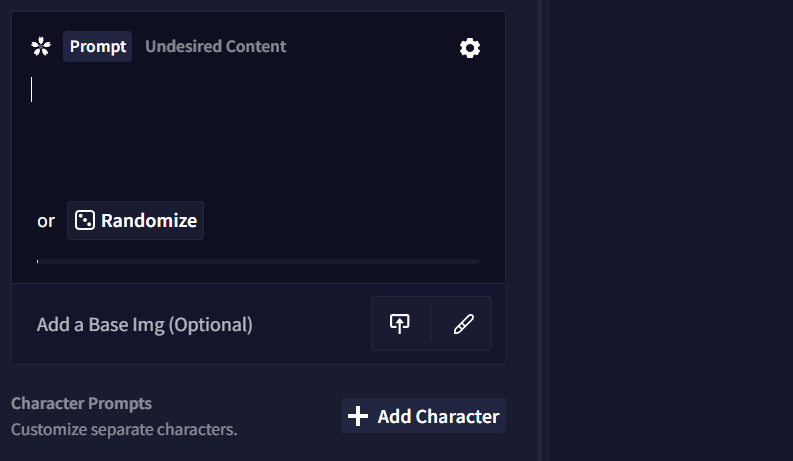The width and height of the screenshot is (793, 461).
Task: Click the dice icon on Randomize
Action: [85, 220]
